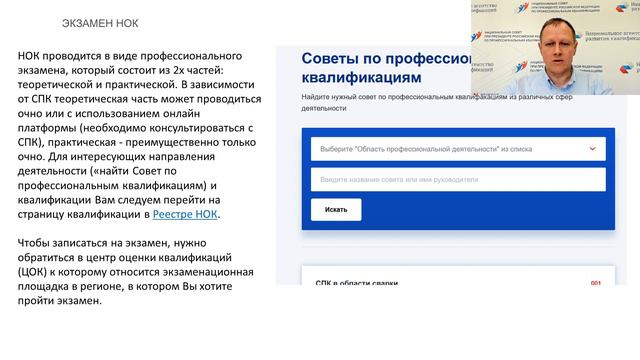Click the dropdown chevron arrow icon
Screen dimensions: 640x360
(x=592, y=149)
